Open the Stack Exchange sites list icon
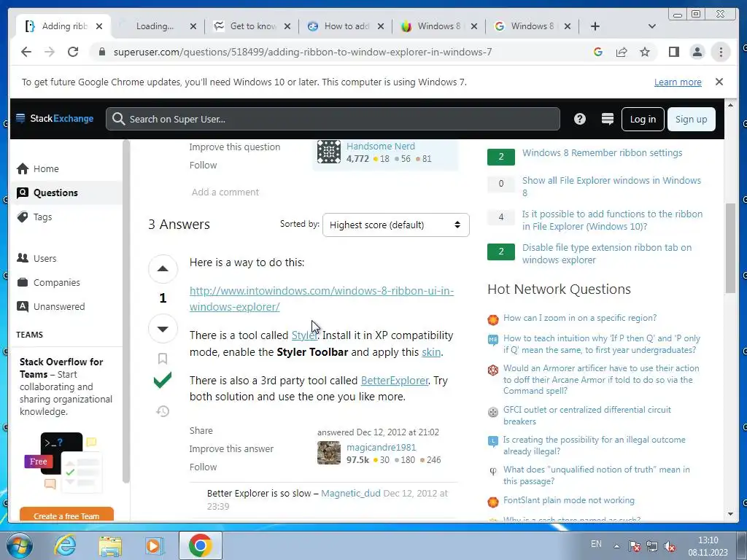This screenshot has width=747, height=560. click(608, 119)
